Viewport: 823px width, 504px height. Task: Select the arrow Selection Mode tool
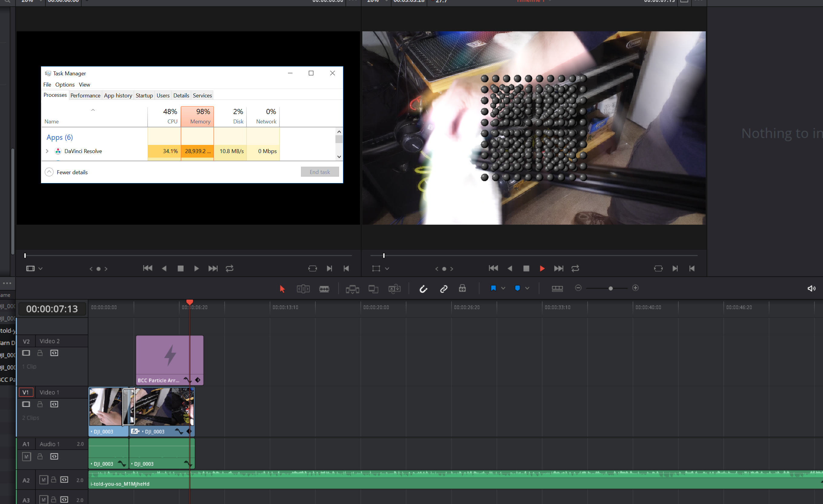click(282, 289)
